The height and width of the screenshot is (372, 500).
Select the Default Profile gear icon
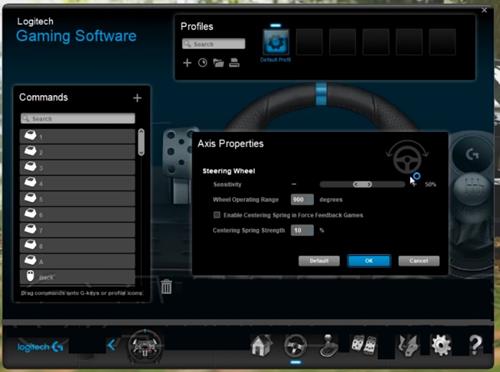pos(276,42)
